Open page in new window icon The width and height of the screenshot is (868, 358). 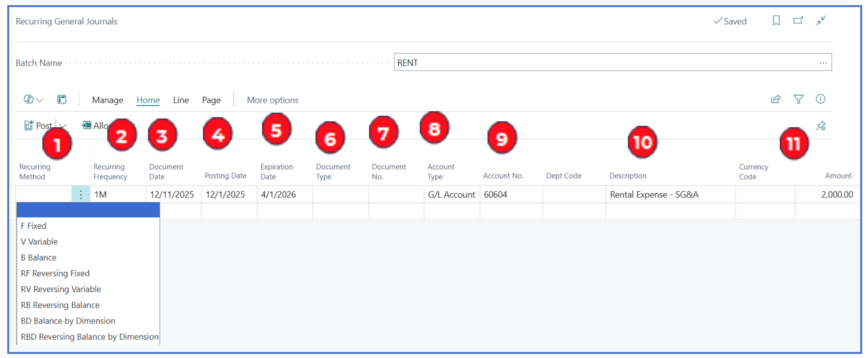tap(798, 21)
